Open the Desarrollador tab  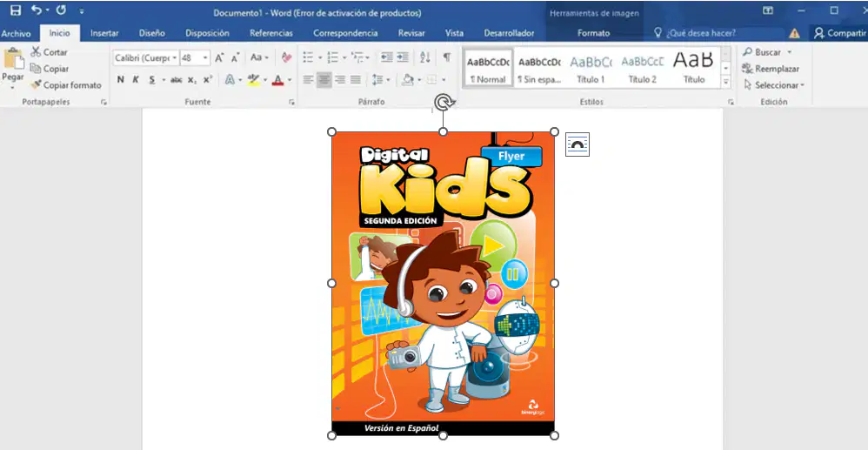pyautogui.click(x=510, y=33)
